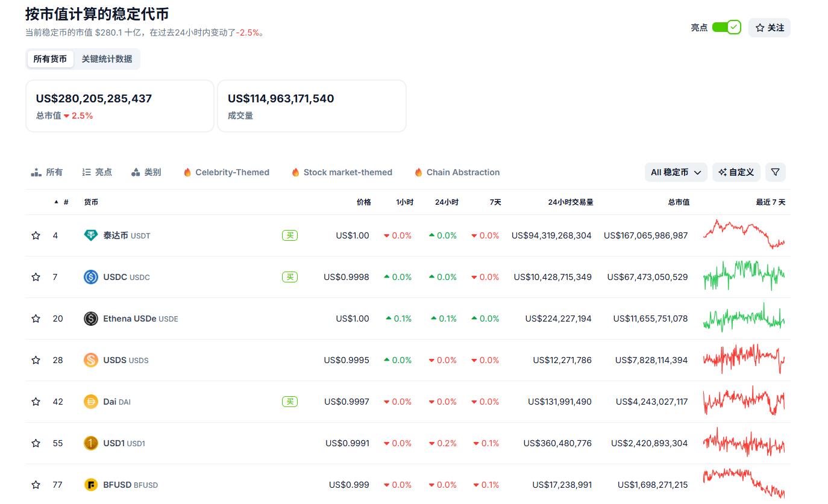Click the 最近 7 天 column header

[x=771, y=202]
